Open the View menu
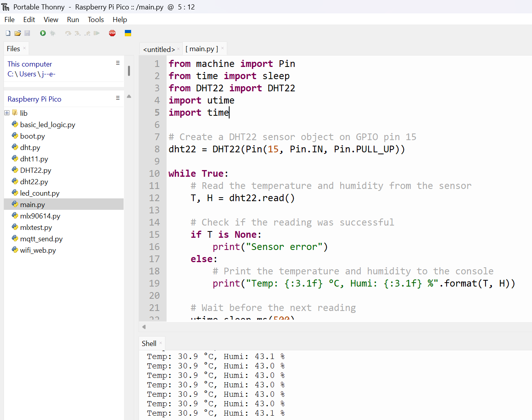The height and width of the screenshot is (420, 532). [51, 20]
